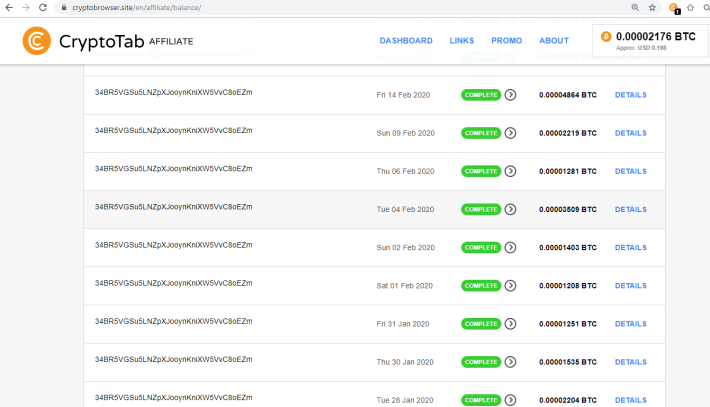Select amount 0.00003509 BTC
Image resolution: width=710 pixels, height=407 pixels.
pyautogui.click(x=568, y=210)
